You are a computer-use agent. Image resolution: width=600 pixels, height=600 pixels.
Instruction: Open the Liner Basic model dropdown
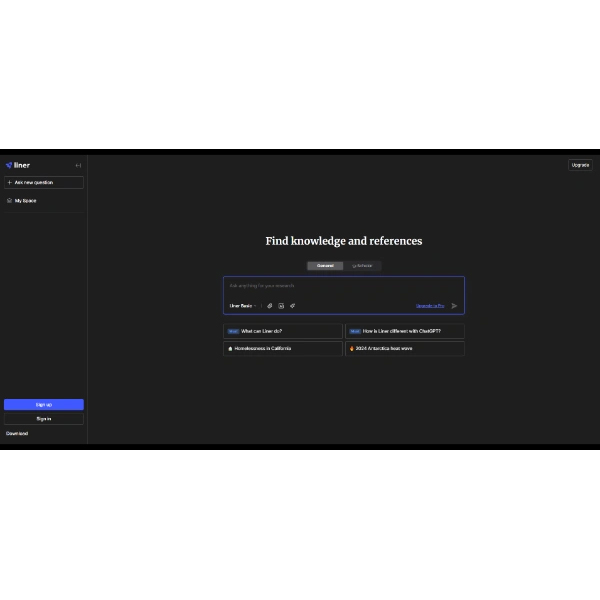[x=243, y=306]
